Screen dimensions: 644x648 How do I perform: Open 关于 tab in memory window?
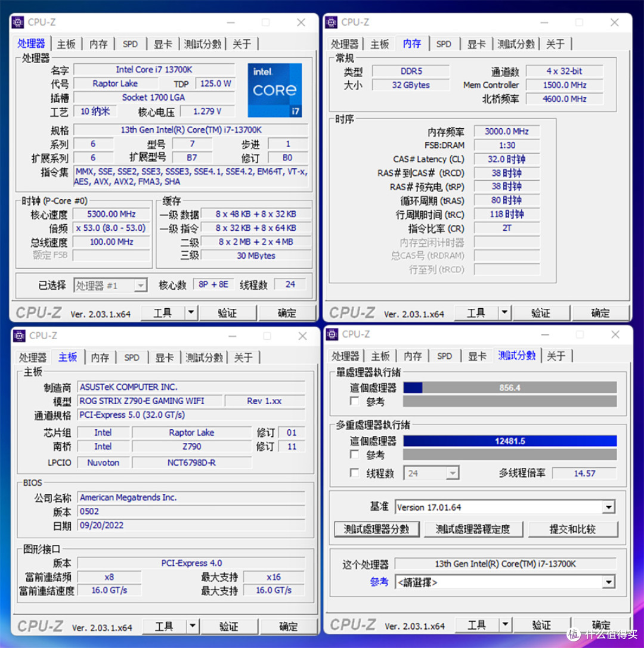pos(556,44)
